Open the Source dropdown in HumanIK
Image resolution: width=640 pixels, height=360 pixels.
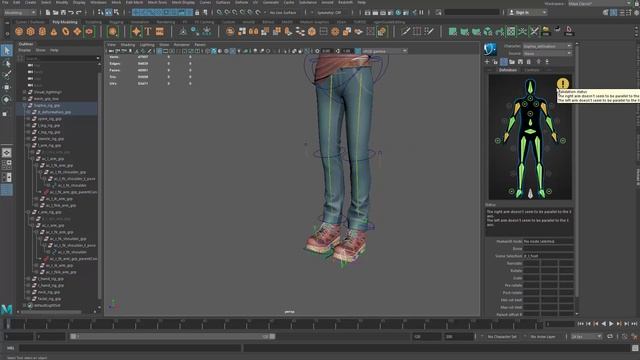[x=547, y=53]
